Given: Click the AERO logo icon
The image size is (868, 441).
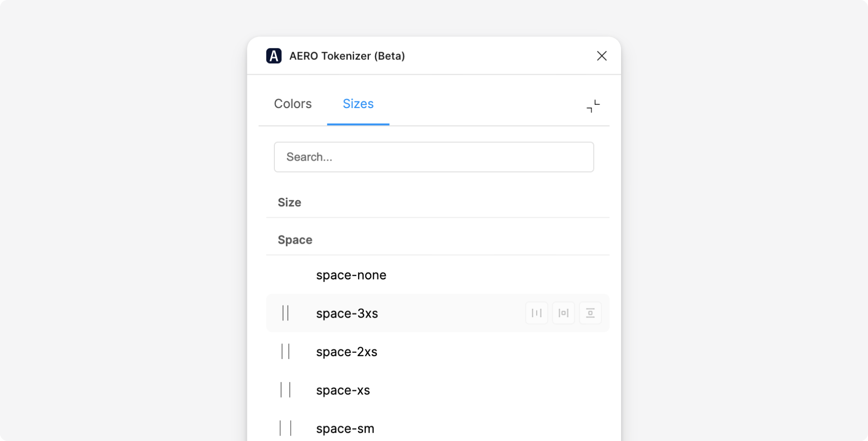Looking at the screenshot, I should [274, 56].
